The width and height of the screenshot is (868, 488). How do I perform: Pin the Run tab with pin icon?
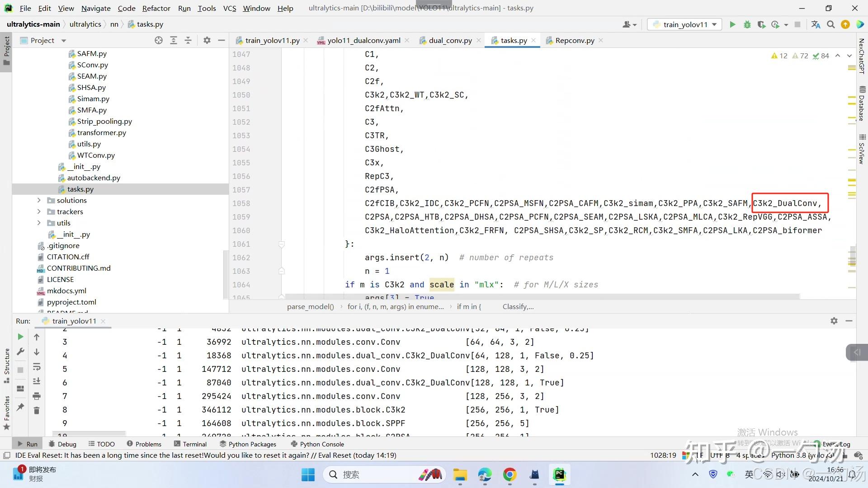[20, 407]
